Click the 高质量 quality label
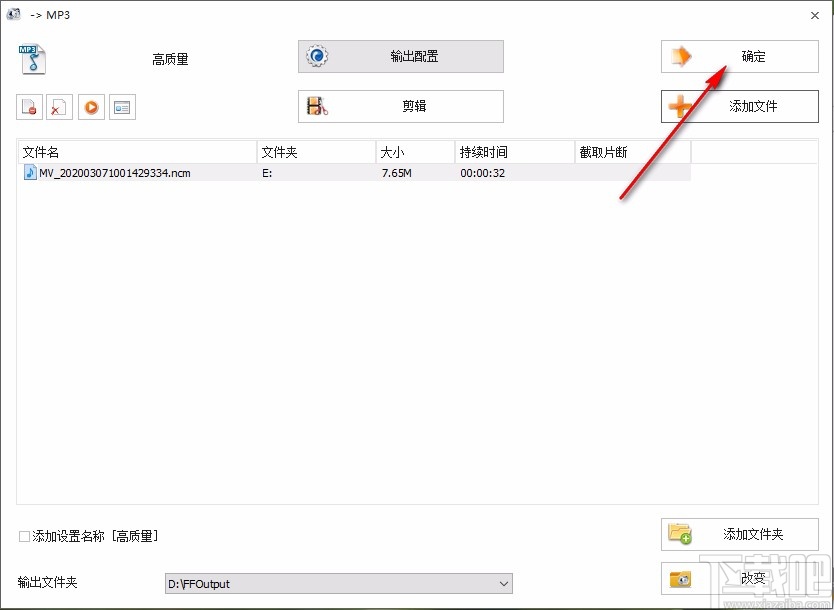This screenshot has height=610, width=834. click(x=170, y=60)
